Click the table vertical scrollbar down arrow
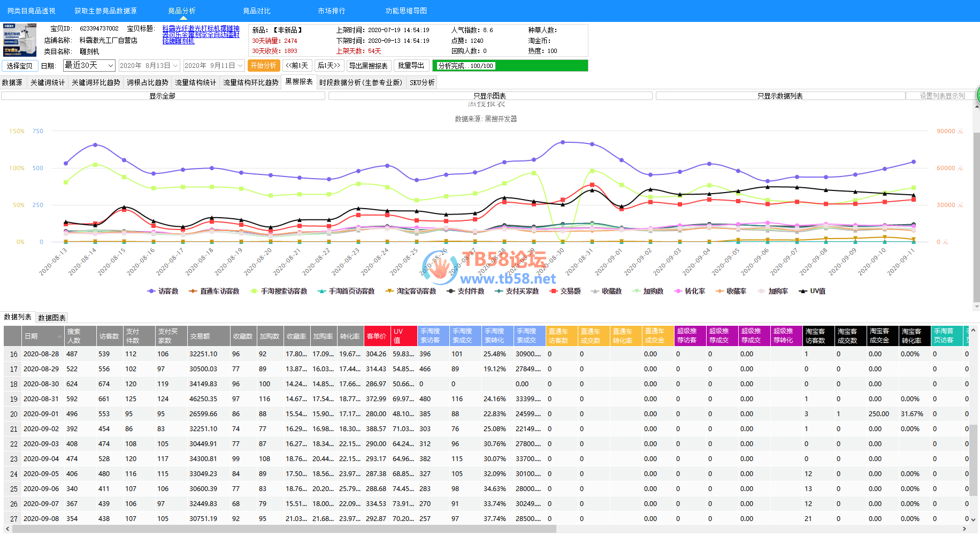 974,519
